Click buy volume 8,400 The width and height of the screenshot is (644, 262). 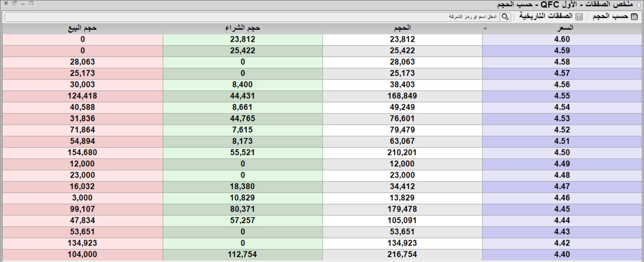coord(243,85)
